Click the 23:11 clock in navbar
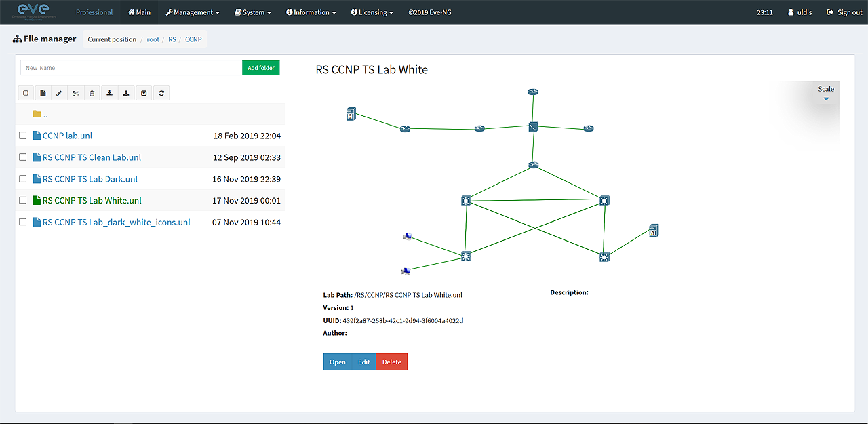868x424 pixels. click(x=765, y=12)
